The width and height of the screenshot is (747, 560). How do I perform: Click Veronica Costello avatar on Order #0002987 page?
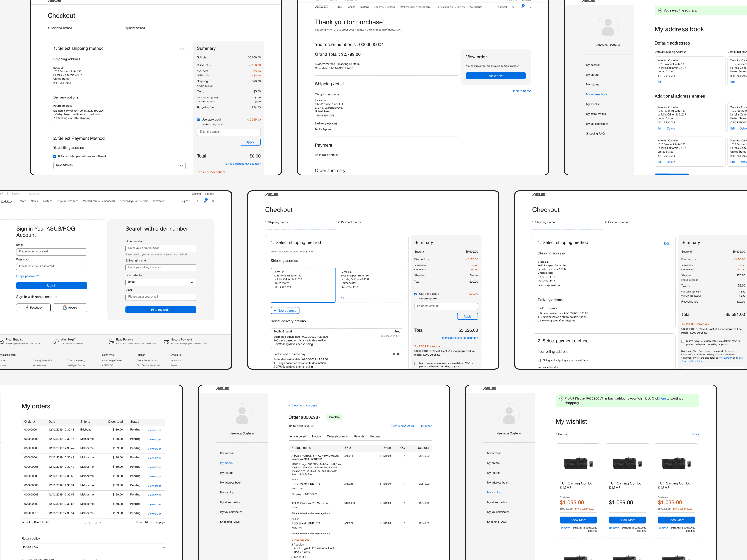242,414
